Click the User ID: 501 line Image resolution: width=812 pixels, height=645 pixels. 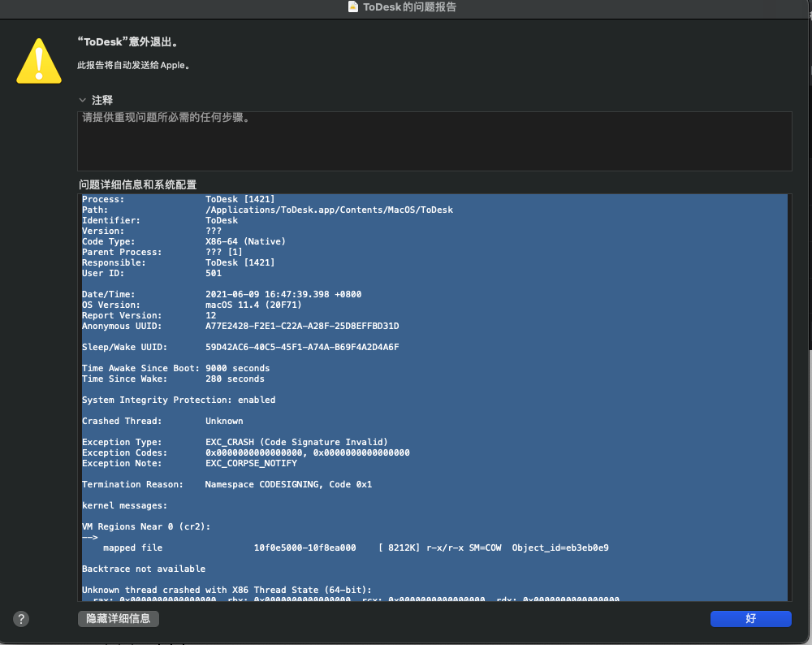point(152,273)
